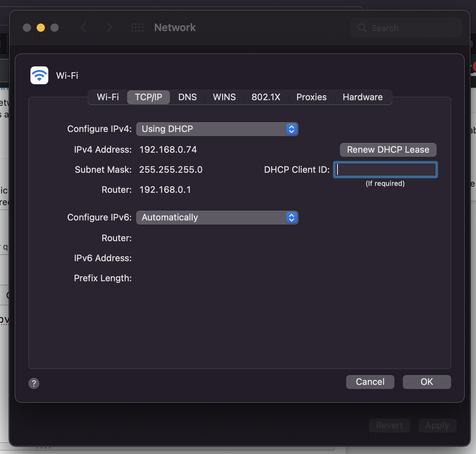476x454 pixels.
Task: Open the help question mark button
Action: (34, 383)
